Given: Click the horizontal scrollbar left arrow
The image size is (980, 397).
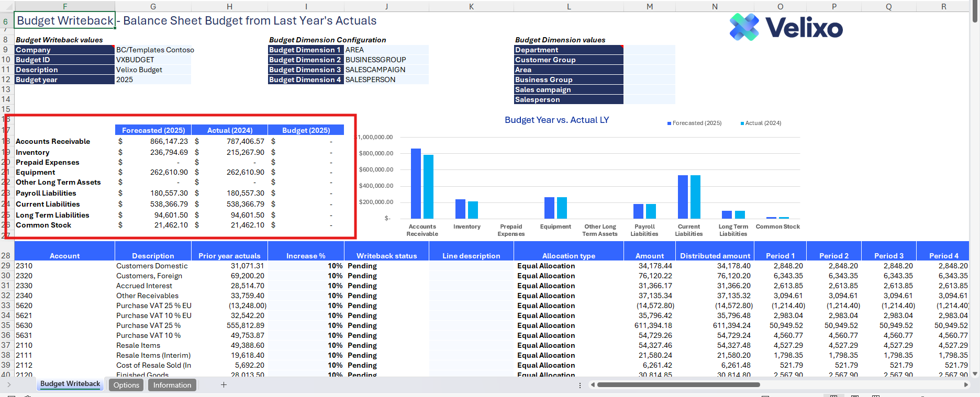Looking at the screenshot, I should coord(593,385).
